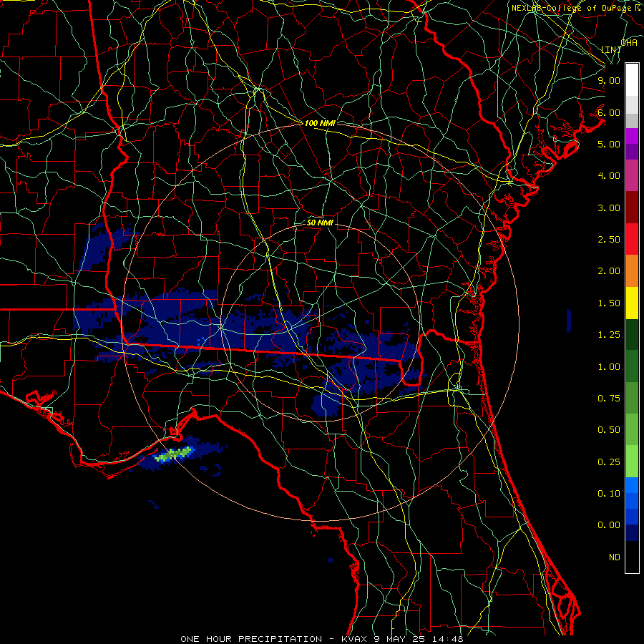644x644 pixels.
Task: Click the "9.00" scale label
Action: coord(609,80)
